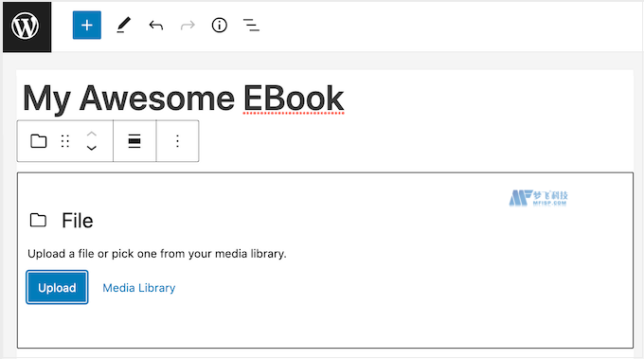The height and width of the screenshot is (359, 644).
Task: Open the Media Library link
Action: click(x=139, y=288)
